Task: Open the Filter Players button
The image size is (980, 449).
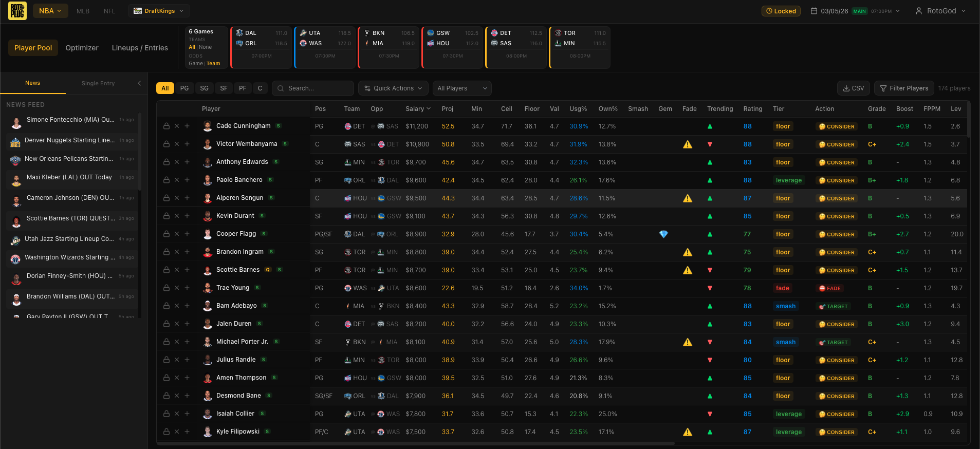Action: (x=904, y=88)
